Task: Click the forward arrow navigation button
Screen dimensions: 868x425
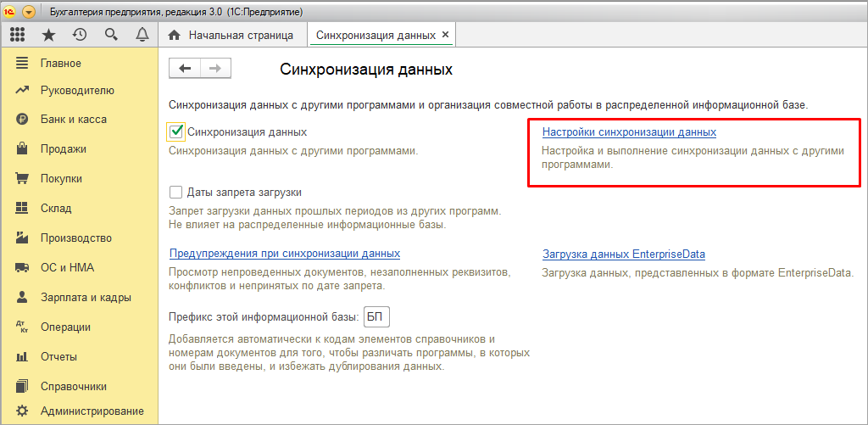Action: pyautogui.click(x=215, y=69)
